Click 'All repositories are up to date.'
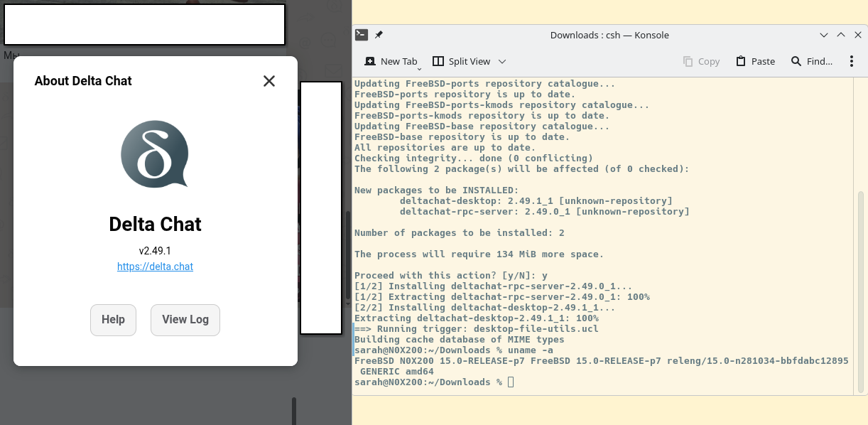868x425 pixels. (445, 148)
